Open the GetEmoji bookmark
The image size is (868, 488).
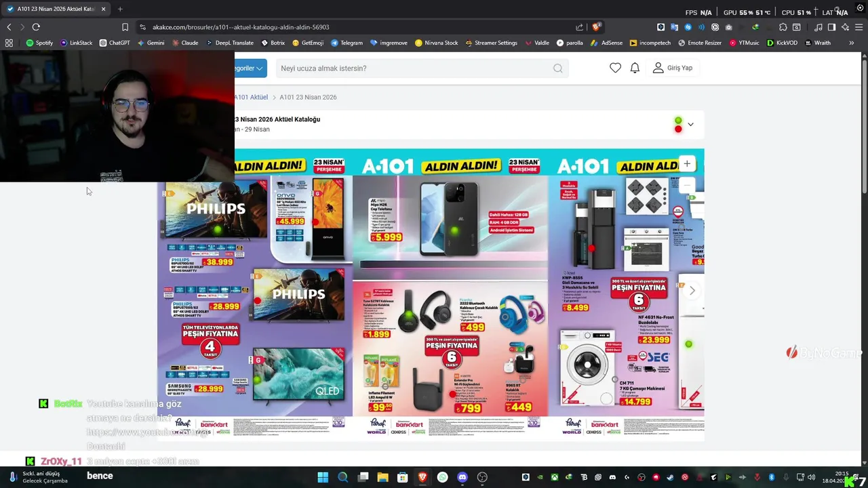pyautogui.click(x=308, y=43)
